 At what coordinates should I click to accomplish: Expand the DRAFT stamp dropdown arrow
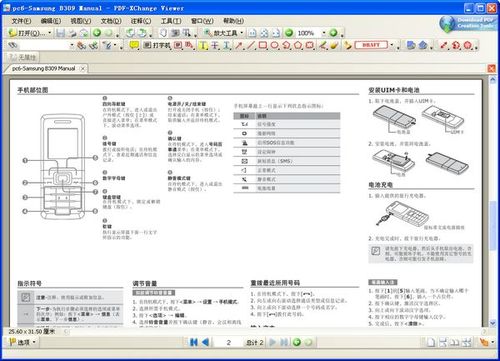[392, 45]
